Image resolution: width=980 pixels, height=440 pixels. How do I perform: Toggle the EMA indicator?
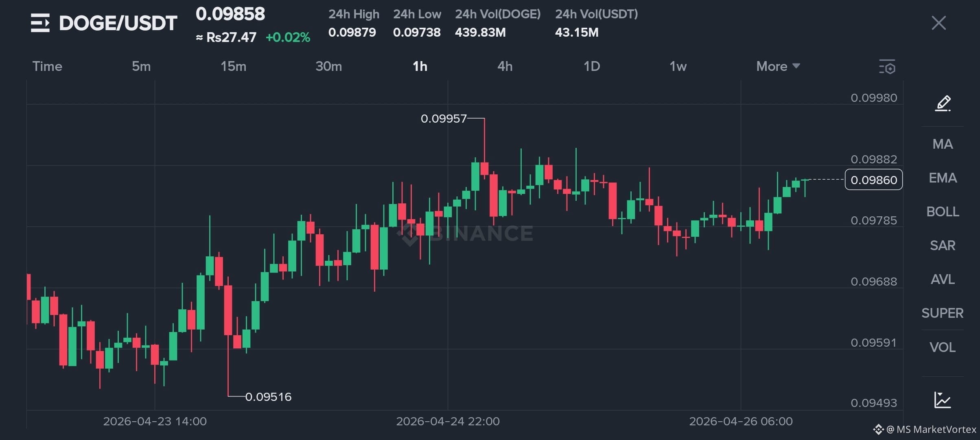click(943, 178)
